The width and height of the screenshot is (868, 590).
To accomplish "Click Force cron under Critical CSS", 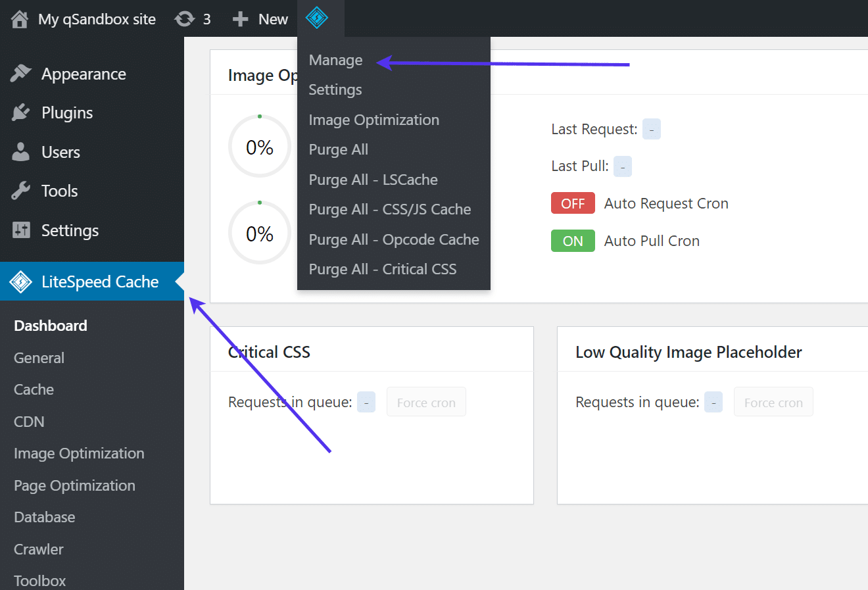I will click(426, 401).
